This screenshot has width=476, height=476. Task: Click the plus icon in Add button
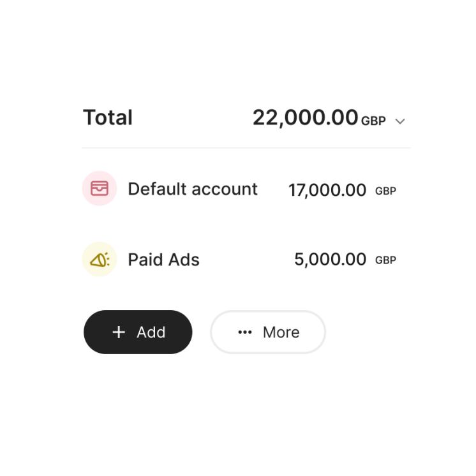pyautogui.click(x=119, y=332)
